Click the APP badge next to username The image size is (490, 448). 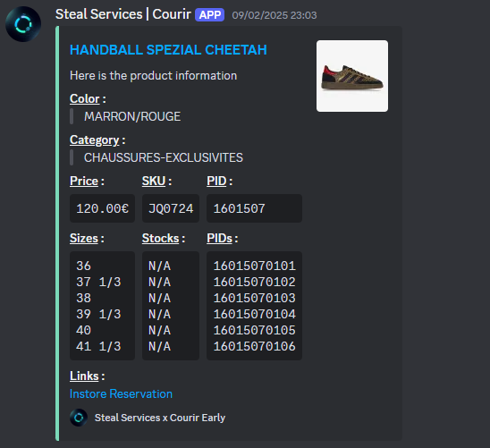pos(210,14)
